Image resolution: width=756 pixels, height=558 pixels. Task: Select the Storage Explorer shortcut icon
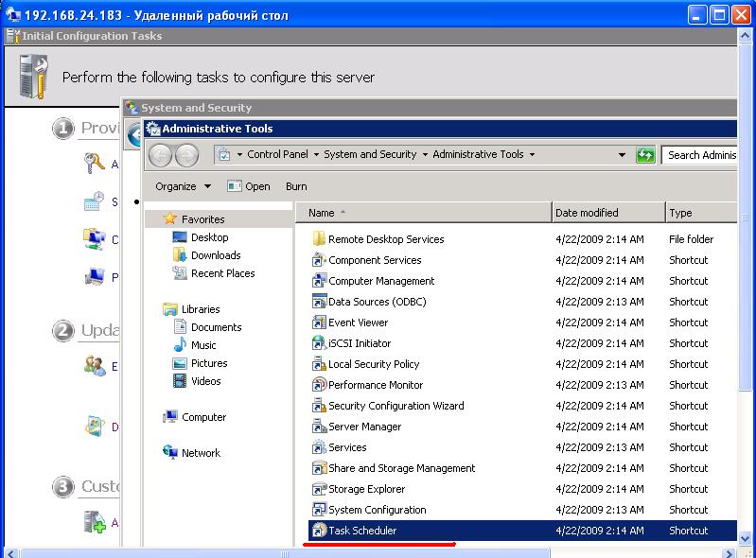coord(319,489)
